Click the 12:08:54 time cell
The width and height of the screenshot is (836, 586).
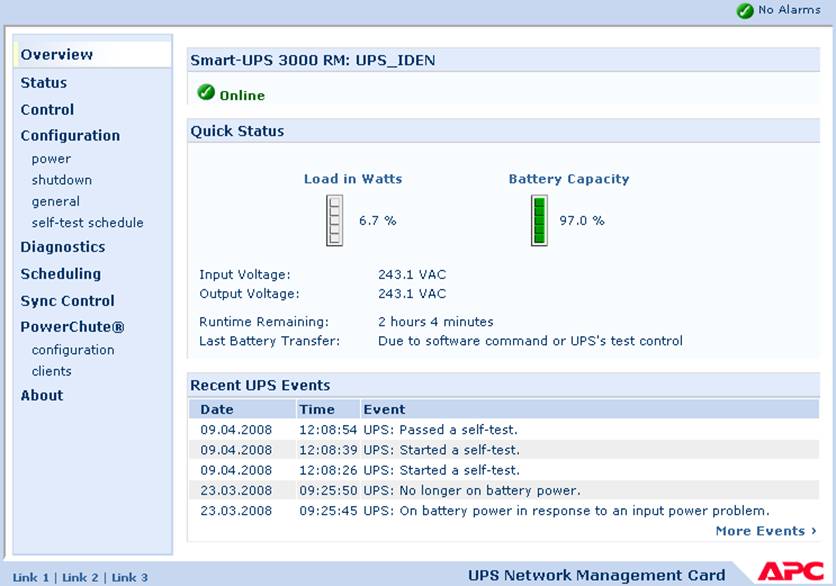click(328, 430)
